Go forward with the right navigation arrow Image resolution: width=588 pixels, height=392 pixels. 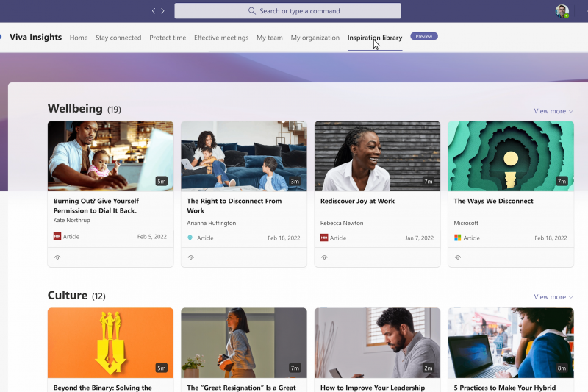click(162, 11)
